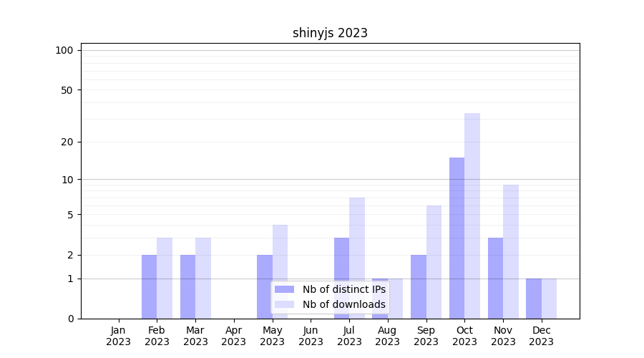Screen dimensions: 644x358
Task: Click the February distinct IPs bar
Action: coord(149,286)
